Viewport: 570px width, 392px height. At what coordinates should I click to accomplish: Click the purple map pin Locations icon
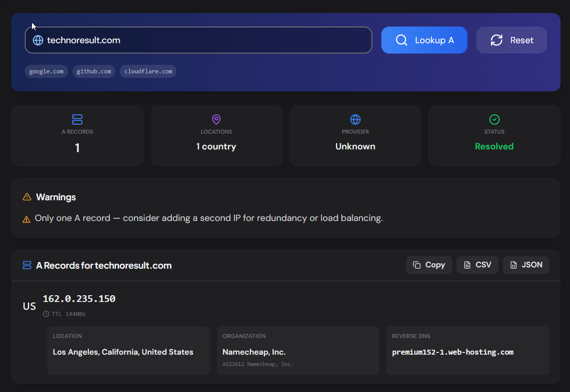[x=217, y=119]
